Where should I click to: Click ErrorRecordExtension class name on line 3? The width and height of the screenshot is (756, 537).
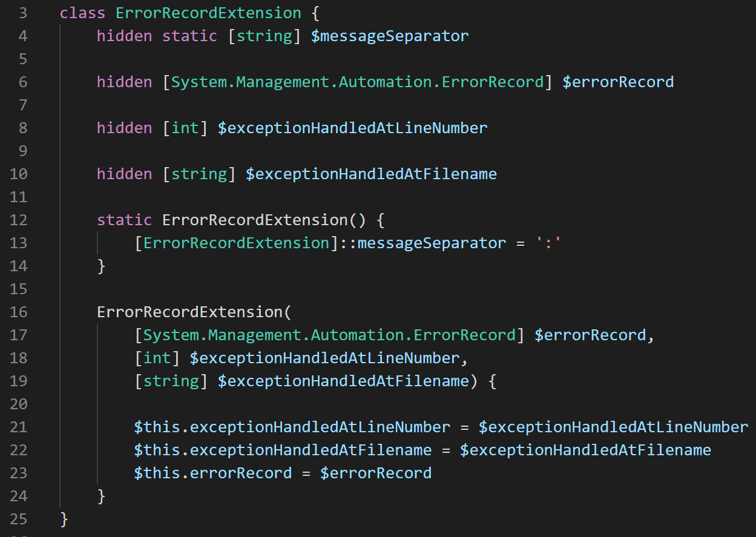tap(208, 13)
